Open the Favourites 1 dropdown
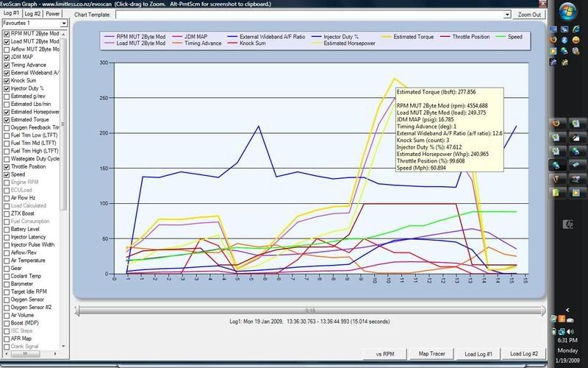The image size is (588, 368). click(64, 24)
